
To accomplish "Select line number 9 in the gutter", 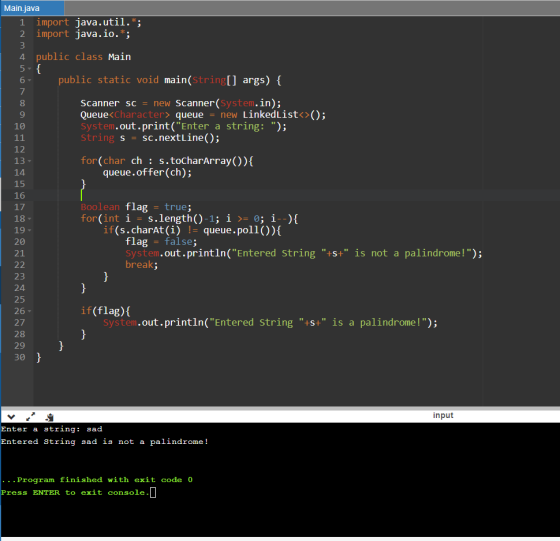I will [x=22, y=115].
